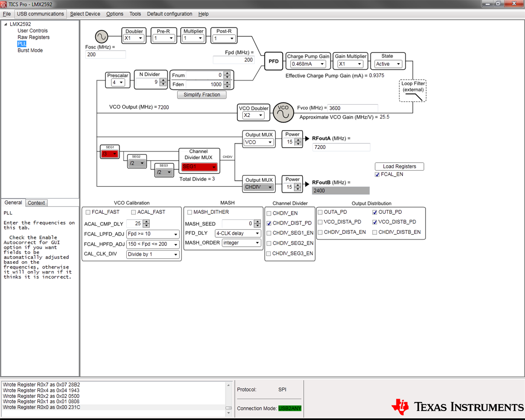Screen dimensions: 525x420
Task: Click the RFoutB output arrow icon
Action: [x=307, y=184]
